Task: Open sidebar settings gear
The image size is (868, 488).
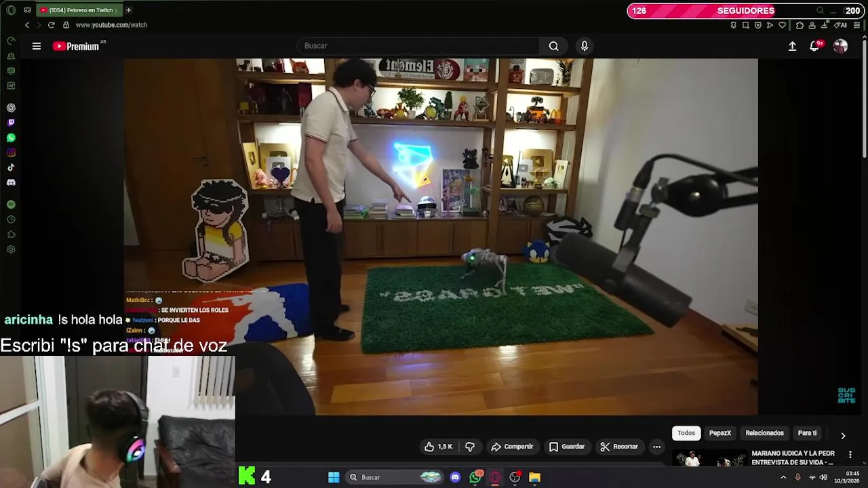Action: point(11,249)
